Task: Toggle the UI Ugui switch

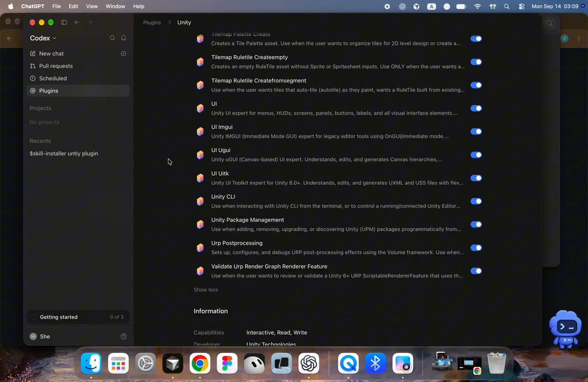Action: click(476, 155)
